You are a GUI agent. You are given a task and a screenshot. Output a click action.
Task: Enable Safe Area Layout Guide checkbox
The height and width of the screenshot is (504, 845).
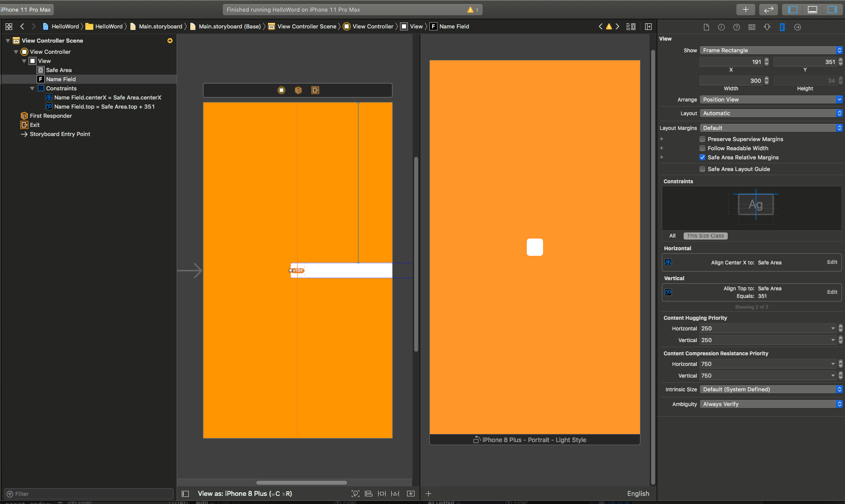[702, 169]
